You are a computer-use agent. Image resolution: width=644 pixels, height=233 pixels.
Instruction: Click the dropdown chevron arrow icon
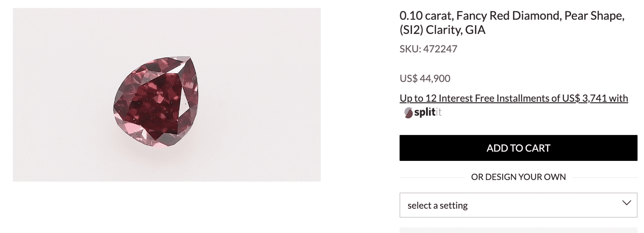(626, 203)
